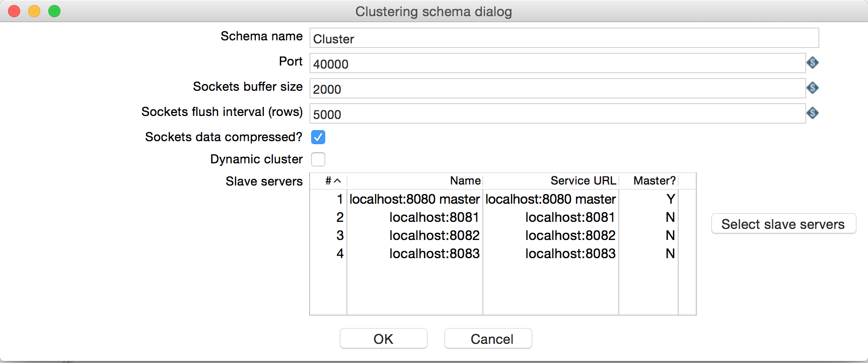Screen dimensions: 868x363
Task: Open Select slave servers dialog
Action: (x=783, y=224)
